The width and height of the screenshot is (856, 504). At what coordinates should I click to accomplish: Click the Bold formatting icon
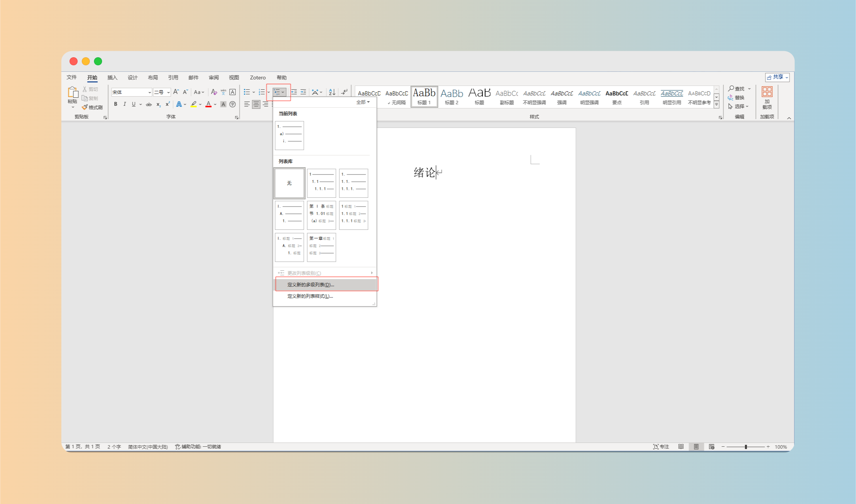[115, 104]
